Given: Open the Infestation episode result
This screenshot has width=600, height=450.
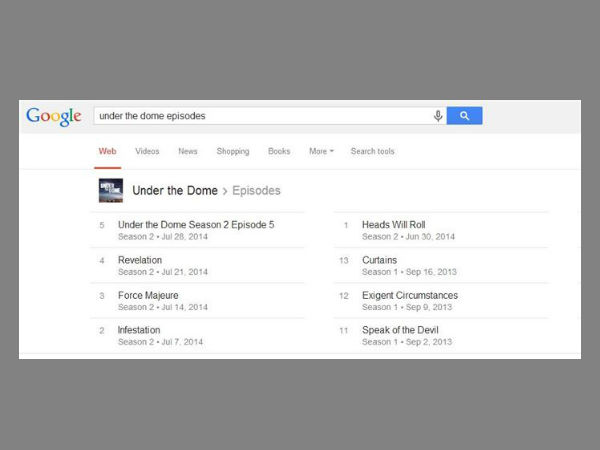Looking at the screenshot, I should (139, 330).
